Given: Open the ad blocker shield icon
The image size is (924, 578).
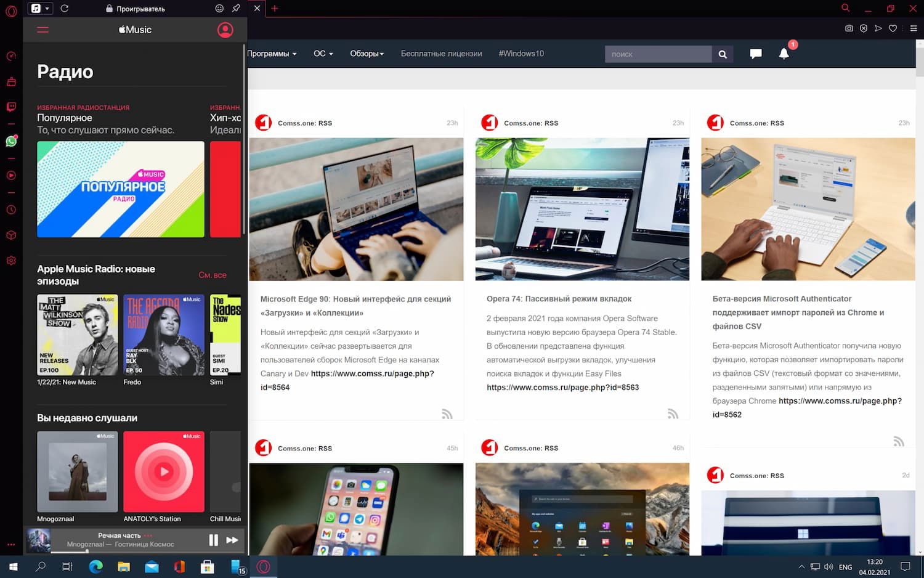Looking at the screenshot, I should coord(864,28).
